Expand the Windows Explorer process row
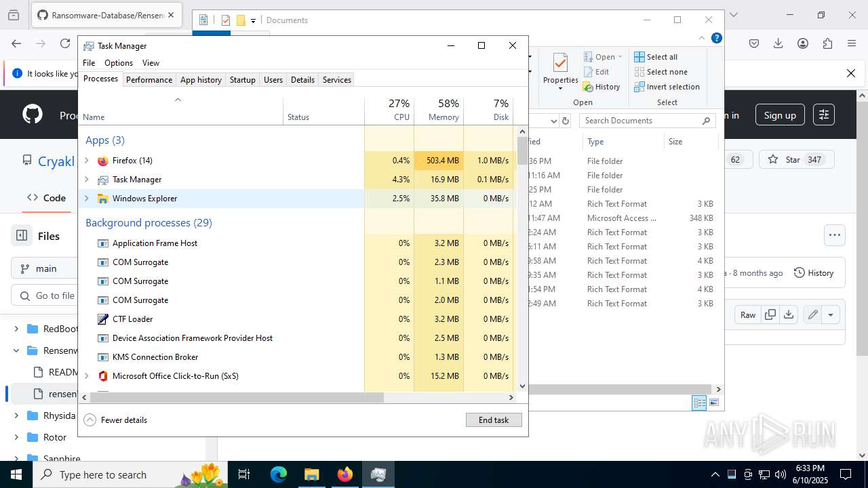The image size is (868, 488). 86,199
